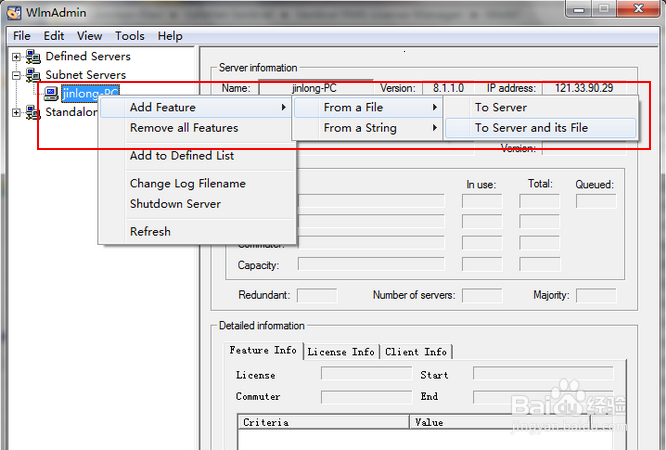Screen dimensions: 666x450
Task: Click the End date field
Action: point(543,397)
